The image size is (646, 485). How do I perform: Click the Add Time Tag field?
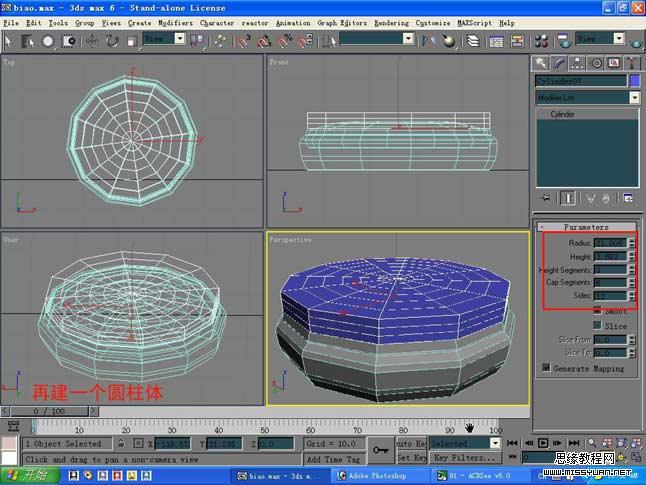[334, 459]
